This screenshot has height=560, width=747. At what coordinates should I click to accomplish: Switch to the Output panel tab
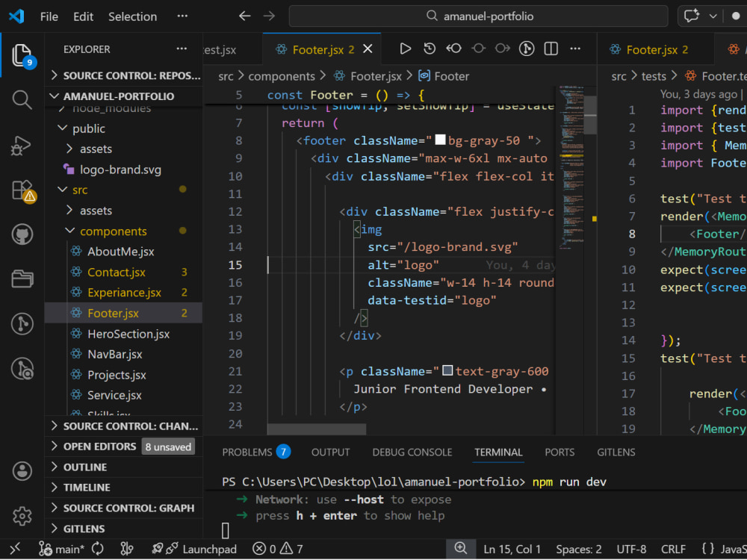tap(331, 452)
